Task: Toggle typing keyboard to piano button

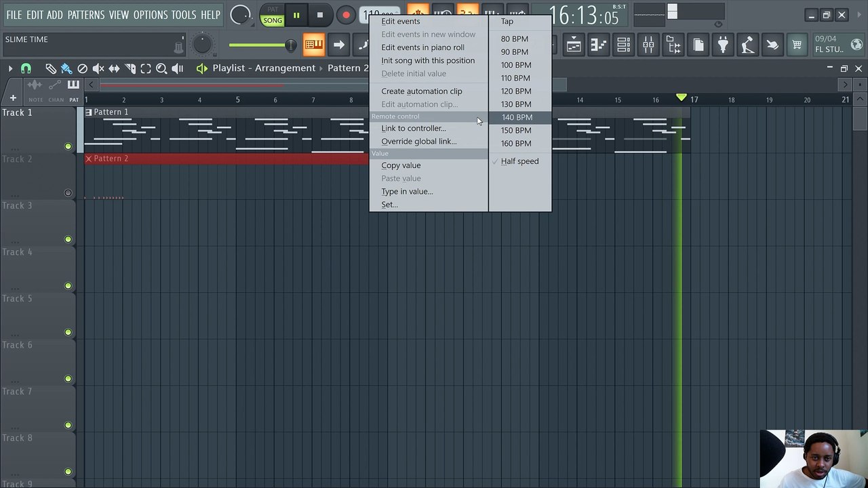Action: 313,45
